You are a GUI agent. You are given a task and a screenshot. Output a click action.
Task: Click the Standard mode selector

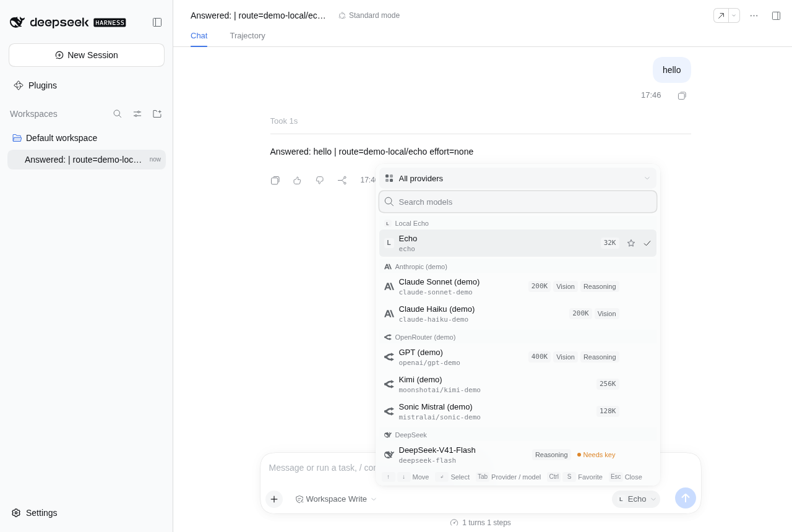(x=369, y=15)
